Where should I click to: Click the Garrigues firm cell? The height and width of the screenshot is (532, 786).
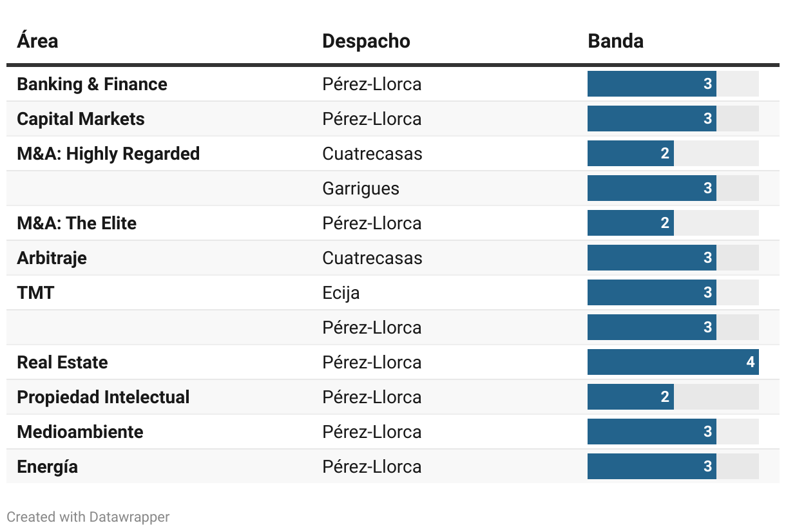pos(361,189)
